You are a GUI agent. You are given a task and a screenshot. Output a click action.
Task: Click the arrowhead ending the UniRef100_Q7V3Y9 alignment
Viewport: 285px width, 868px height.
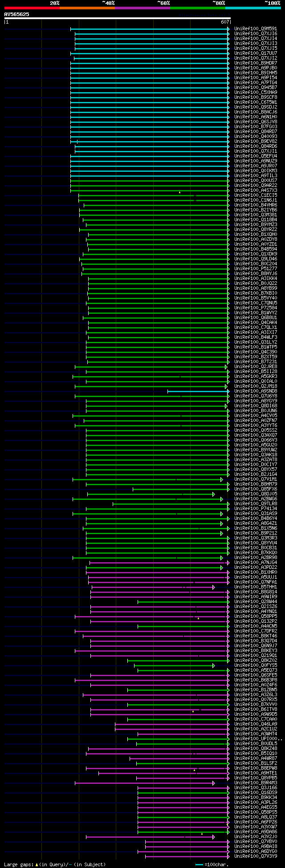pyautogui.click(x=228, y=856)
